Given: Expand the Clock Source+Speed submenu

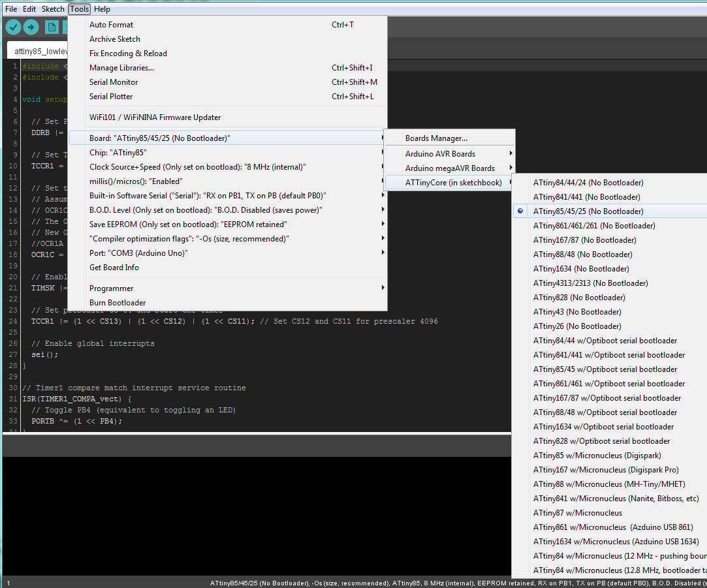Looking at the screenshot, I should pyautogui.click(x=228, y=167).
